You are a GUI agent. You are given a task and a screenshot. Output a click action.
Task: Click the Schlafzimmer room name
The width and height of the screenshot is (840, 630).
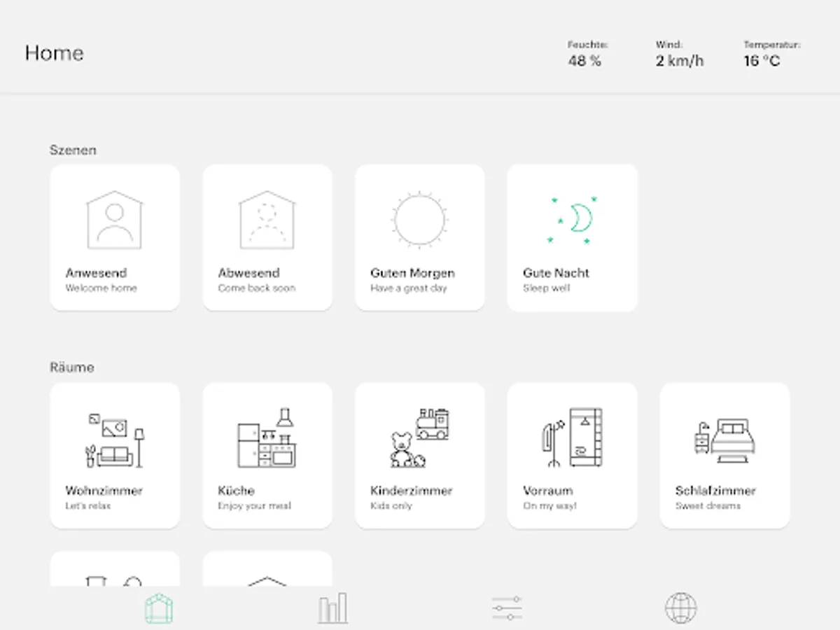715,491
